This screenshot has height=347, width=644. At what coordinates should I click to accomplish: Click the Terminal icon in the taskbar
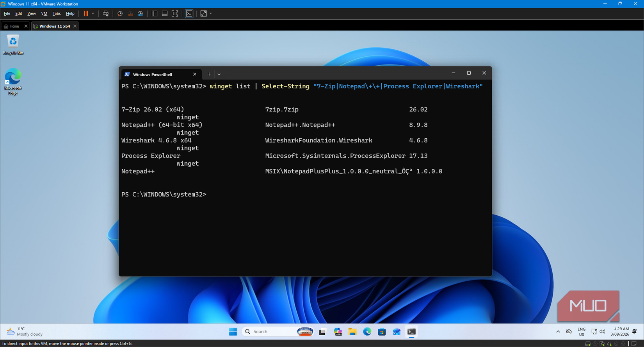click(411, 332)
